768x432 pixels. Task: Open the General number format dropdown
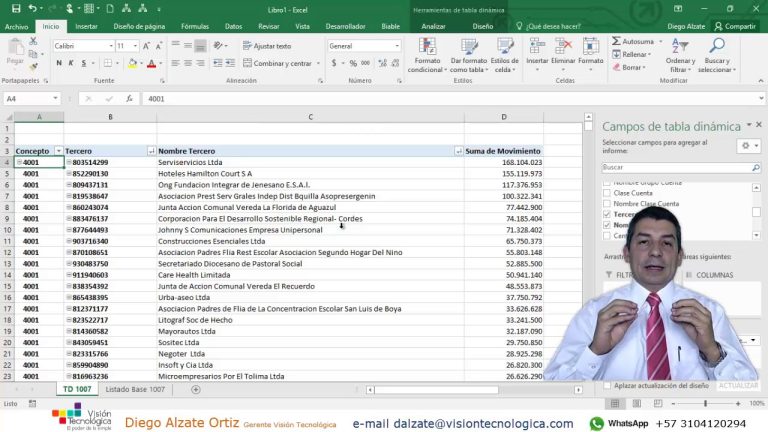[397, 46]
